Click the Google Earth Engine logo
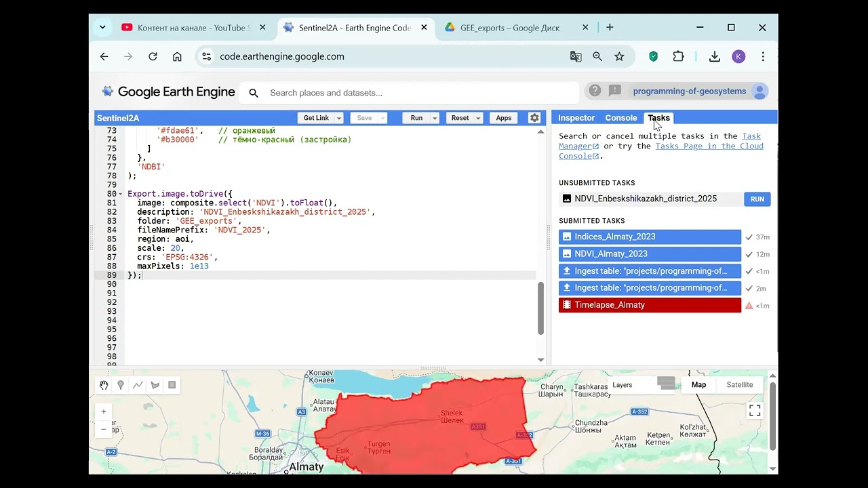 pos(168,91)
